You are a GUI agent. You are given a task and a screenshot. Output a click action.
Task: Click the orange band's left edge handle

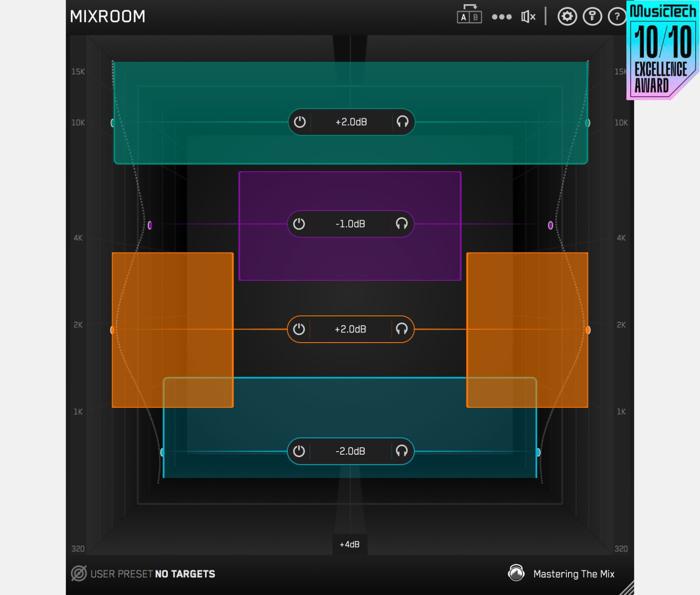[112, 330]
